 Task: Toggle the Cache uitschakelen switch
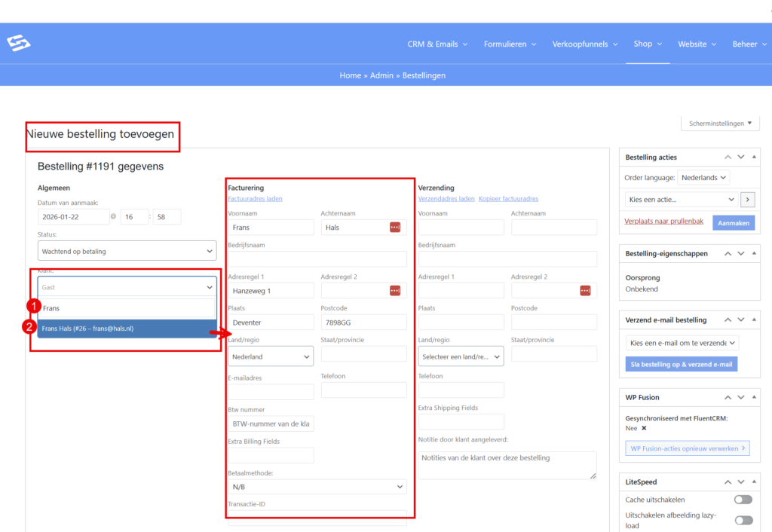pos(743,500)
